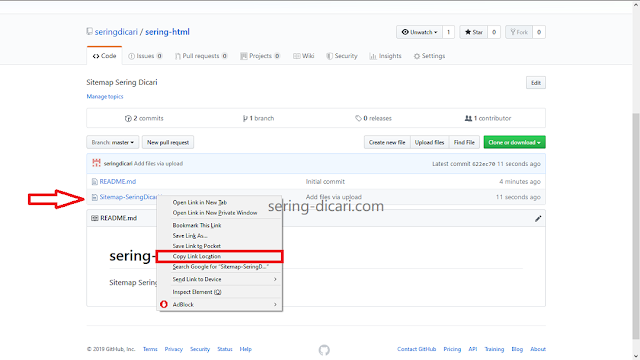Open the footer Security link
This screenshot has width=640, height=360.
200,349
